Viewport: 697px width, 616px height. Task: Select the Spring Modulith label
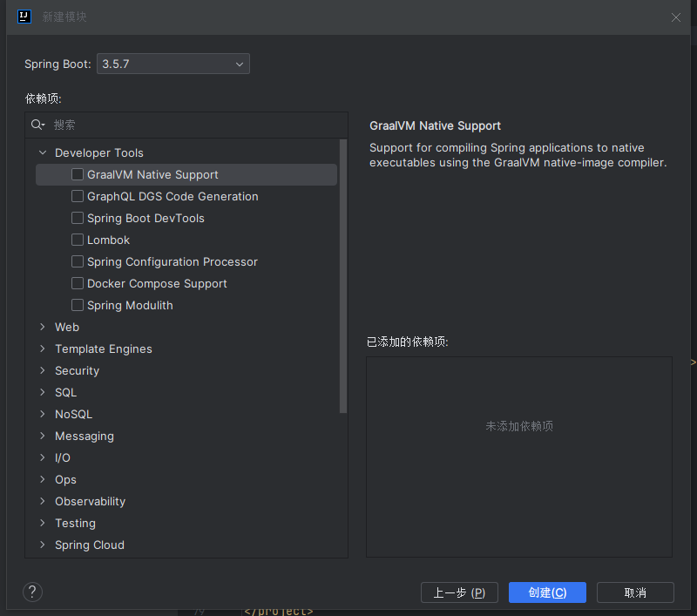click(x=130, y=305)
